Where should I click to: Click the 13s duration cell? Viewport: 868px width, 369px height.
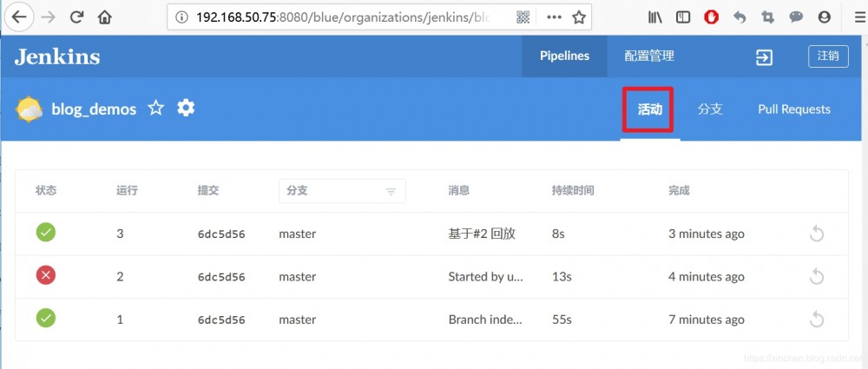click(x=562, y=276)
